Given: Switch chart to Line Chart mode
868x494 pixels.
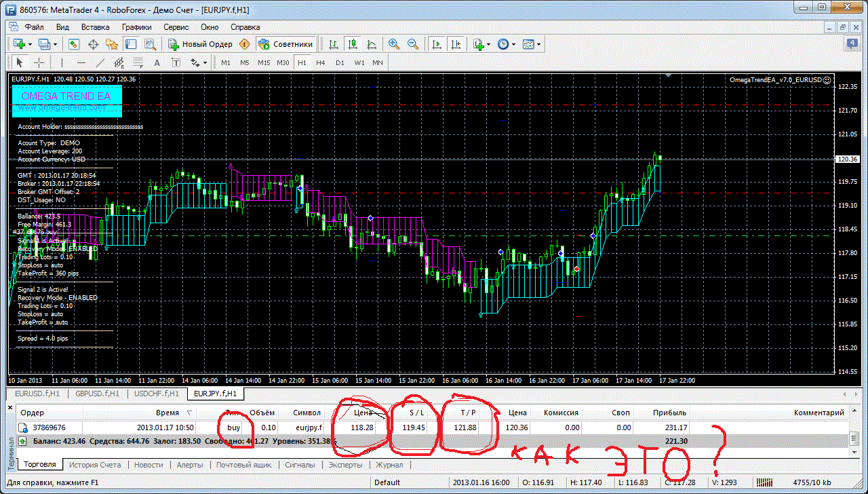Looking at the screenshot, I should click(371, 44).
